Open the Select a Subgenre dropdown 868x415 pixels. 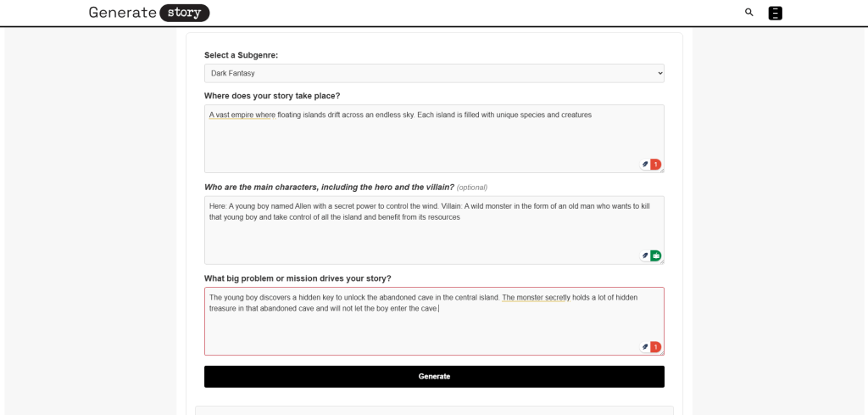pyautogui.click(x=434, y=74)
